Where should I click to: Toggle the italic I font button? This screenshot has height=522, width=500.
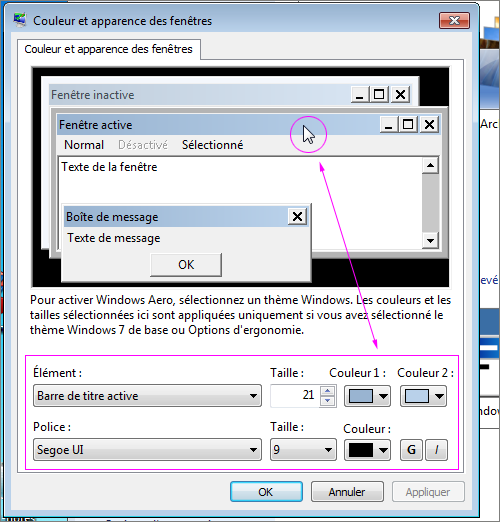(436, 450)
